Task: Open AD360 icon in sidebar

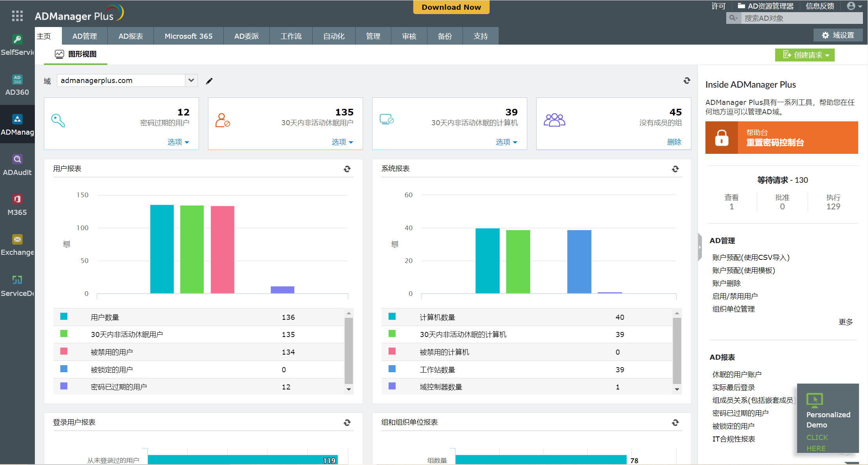Action: tap(17, 79)
